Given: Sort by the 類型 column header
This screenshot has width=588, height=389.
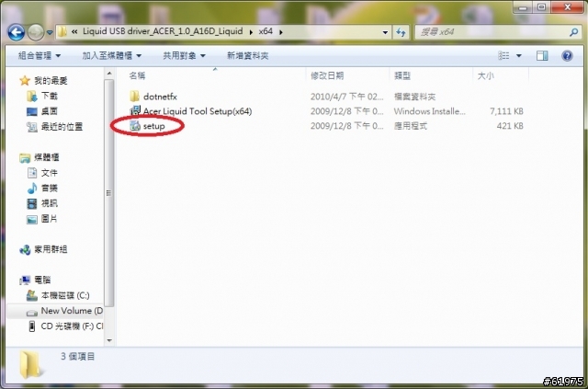Looking at the screenshot, I should [402, 75].
